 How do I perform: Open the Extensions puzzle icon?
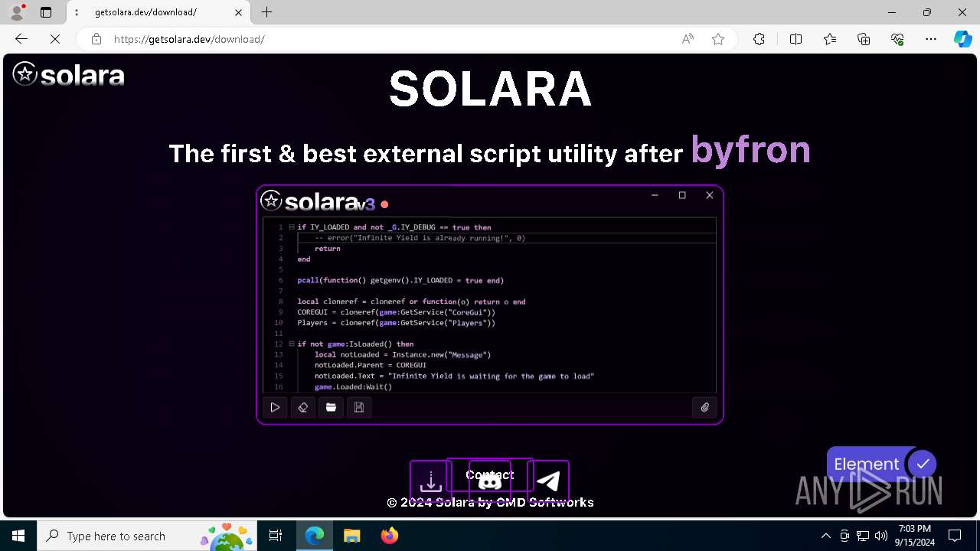pos(759,39)
